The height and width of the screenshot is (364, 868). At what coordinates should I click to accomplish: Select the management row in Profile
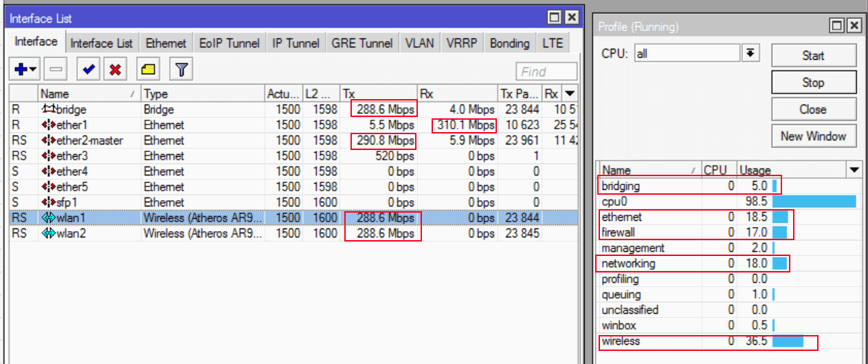pyautogui.click(x=730, y=248)
